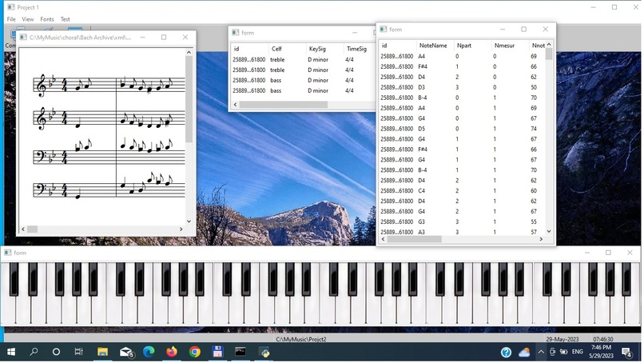Launch Microsoft Edge from taskbar
644x363 pixels.
pos(149,352)
